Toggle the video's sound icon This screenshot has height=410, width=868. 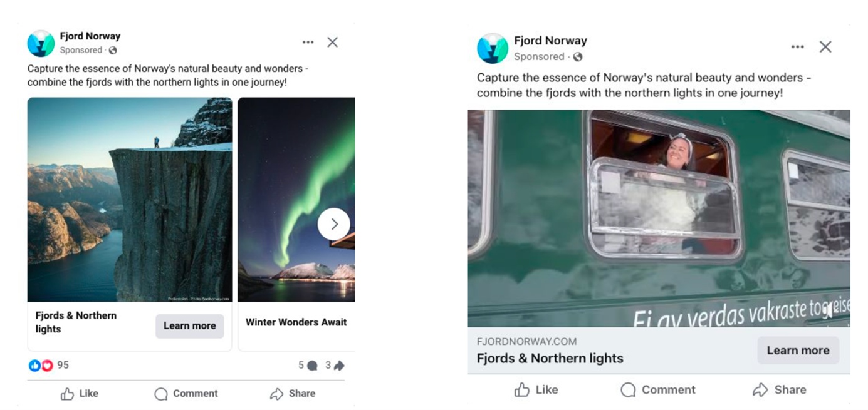pyautogui.click(x=830, y=311)
